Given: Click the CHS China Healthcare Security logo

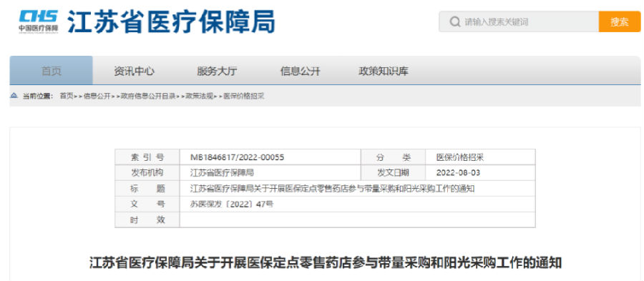Looking at the screenshot, I should tap(38, 21).
